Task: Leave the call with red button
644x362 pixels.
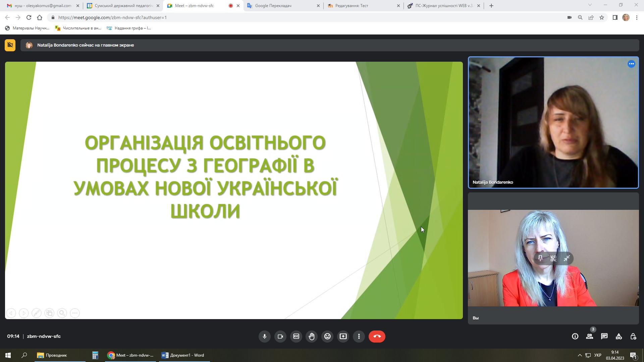Action: 377,337
